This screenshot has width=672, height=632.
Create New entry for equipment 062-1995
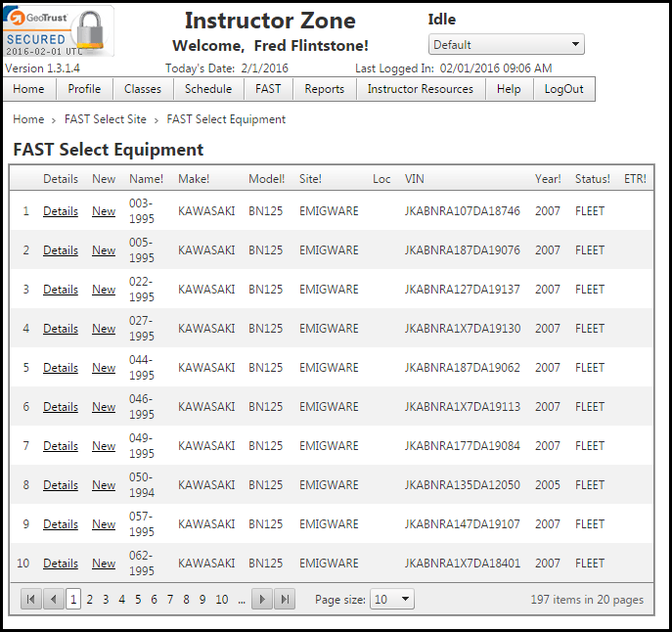click(x=104, y=563)
